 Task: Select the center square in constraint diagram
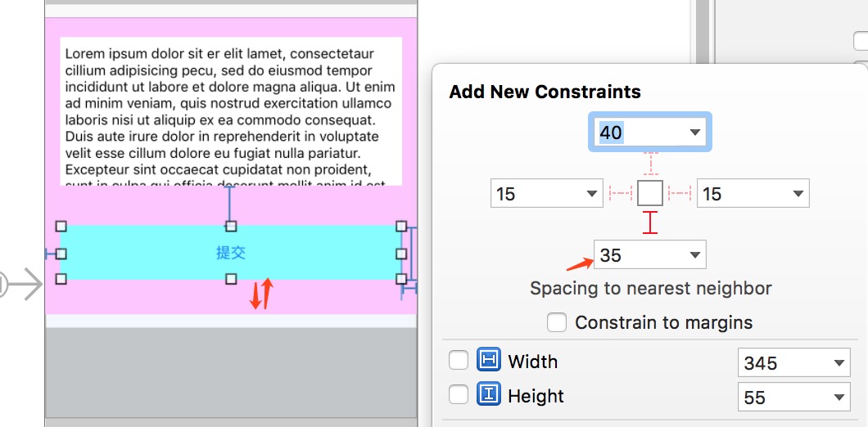coord(650,194)
